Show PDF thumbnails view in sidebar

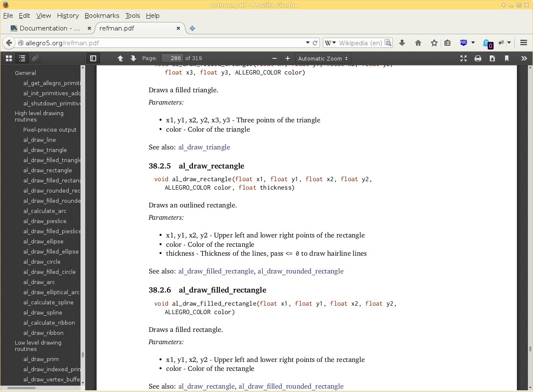(9, 58)
